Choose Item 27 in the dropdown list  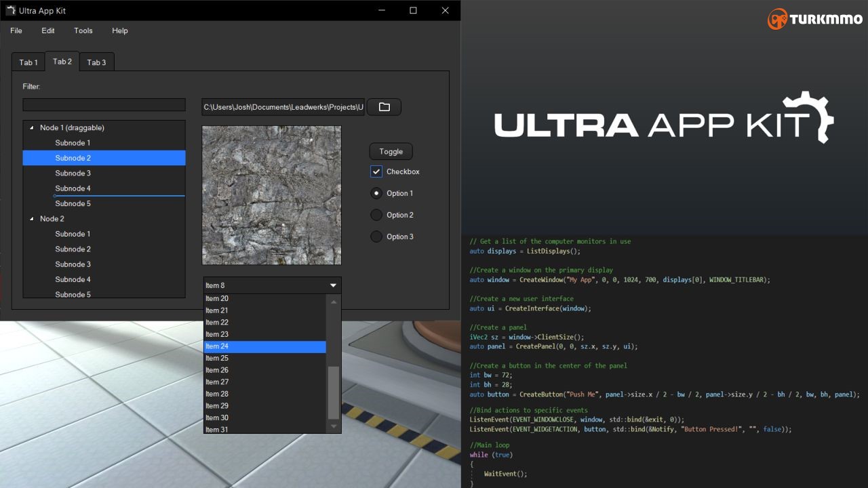(265, 382)
